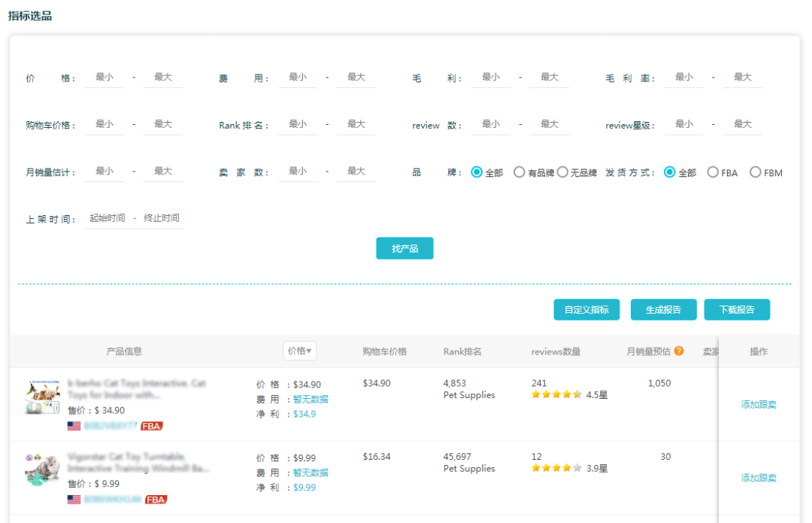
Task: Click rank value 4,853
Action: point(455,383)
